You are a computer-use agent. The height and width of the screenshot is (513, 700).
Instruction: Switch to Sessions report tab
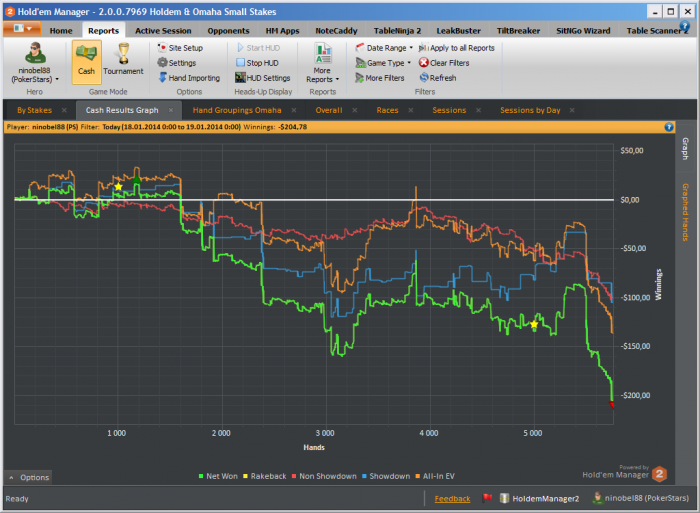coord(449,110)
